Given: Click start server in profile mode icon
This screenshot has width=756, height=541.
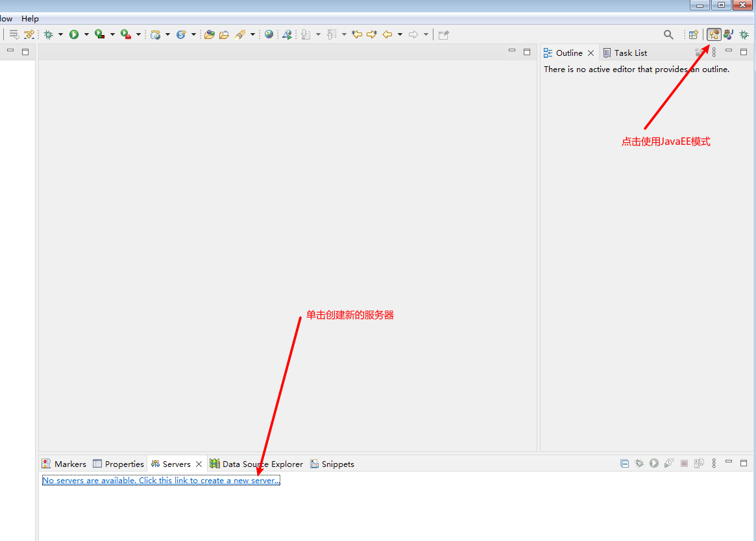Looking at the screenshot, I should point(669,463).
